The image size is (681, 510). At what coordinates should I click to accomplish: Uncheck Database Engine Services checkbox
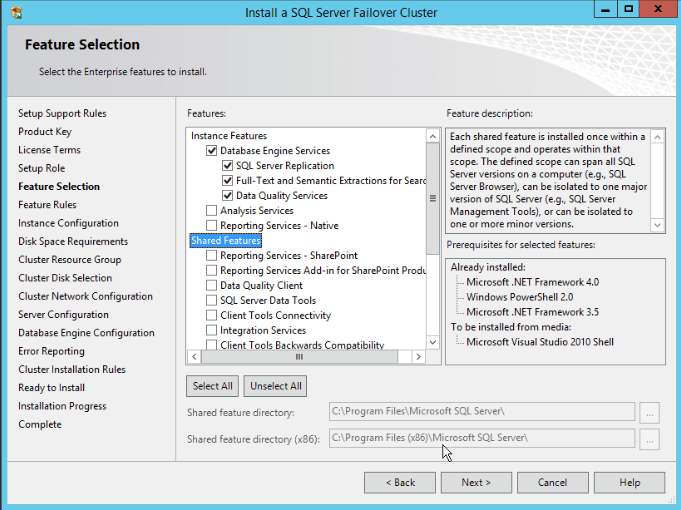click(x=211, y=151)
